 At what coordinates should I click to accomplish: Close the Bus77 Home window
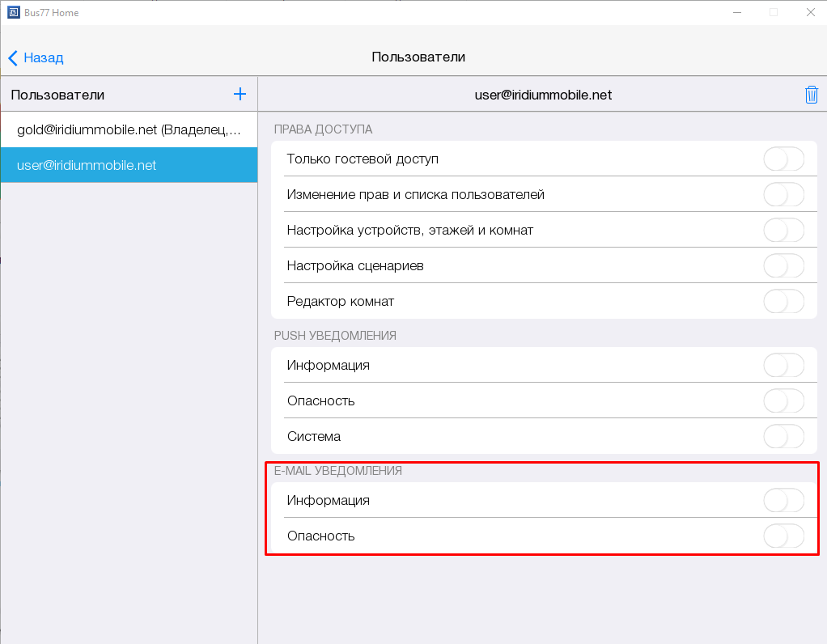(809, 12)
